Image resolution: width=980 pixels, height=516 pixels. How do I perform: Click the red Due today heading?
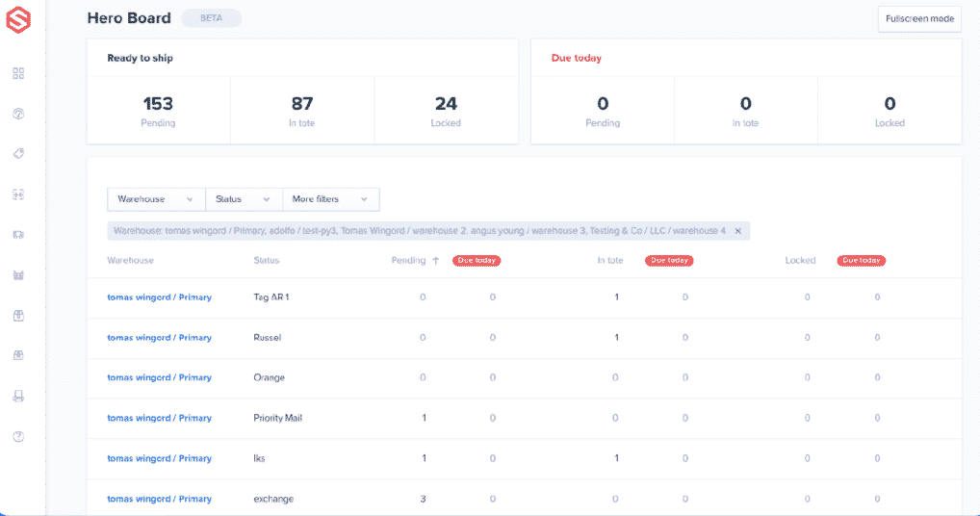click(x=577, y=58)
